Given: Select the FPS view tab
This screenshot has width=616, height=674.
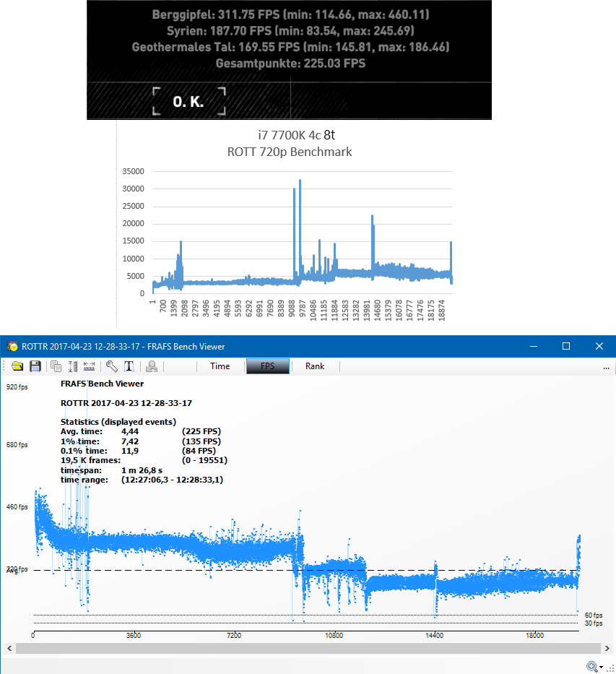Looking at the screenshot, I should [268, 366].
